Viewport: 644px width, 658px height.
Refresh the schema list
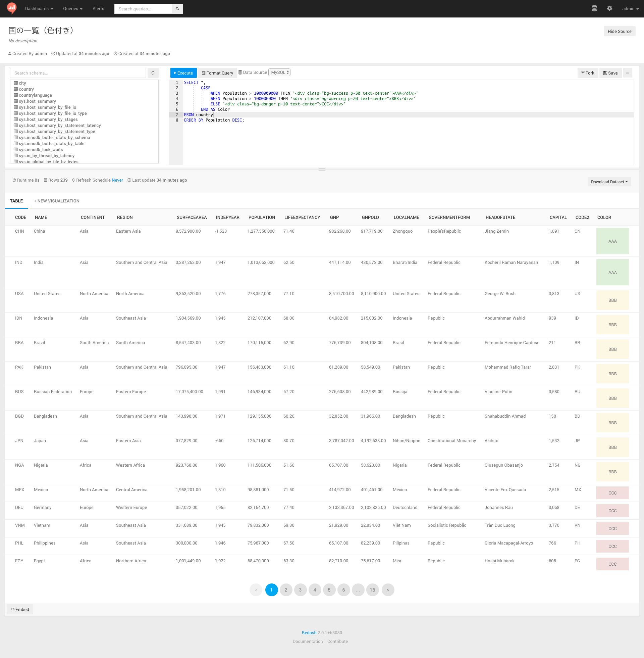click(x=153, y=73)
